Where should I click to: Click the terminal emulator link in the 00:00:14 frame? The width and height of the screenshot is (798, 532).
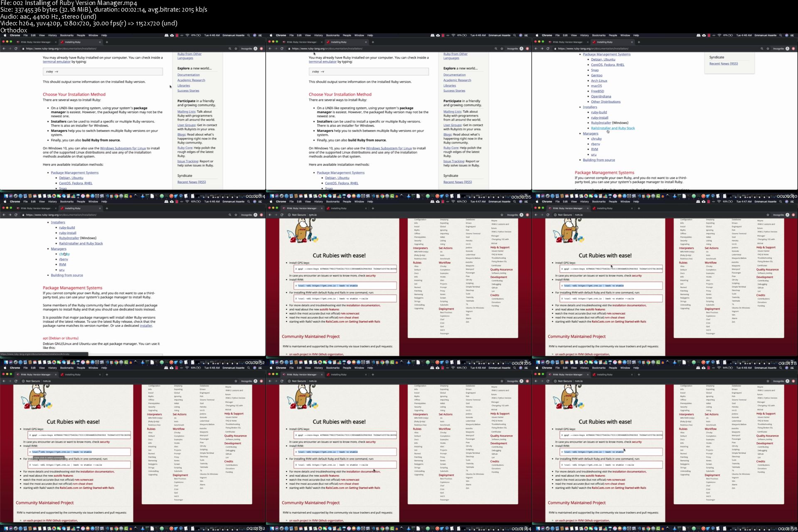coord(57,62)
